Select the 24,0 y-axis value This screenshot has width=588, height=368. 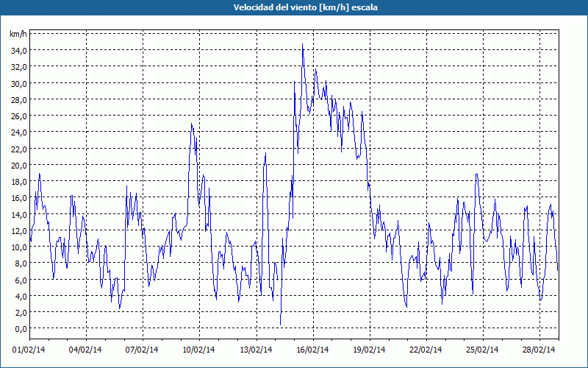(18, 132)
